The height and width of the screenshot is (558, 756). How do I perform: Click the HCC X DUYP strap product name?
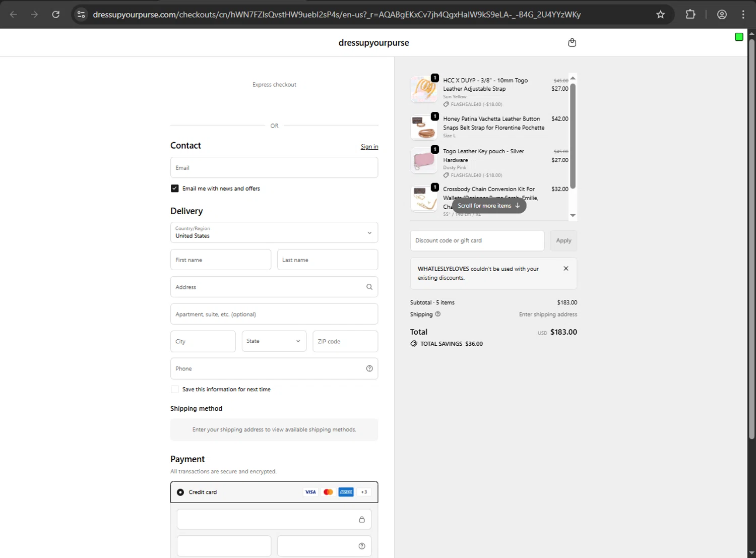[485, 84]
